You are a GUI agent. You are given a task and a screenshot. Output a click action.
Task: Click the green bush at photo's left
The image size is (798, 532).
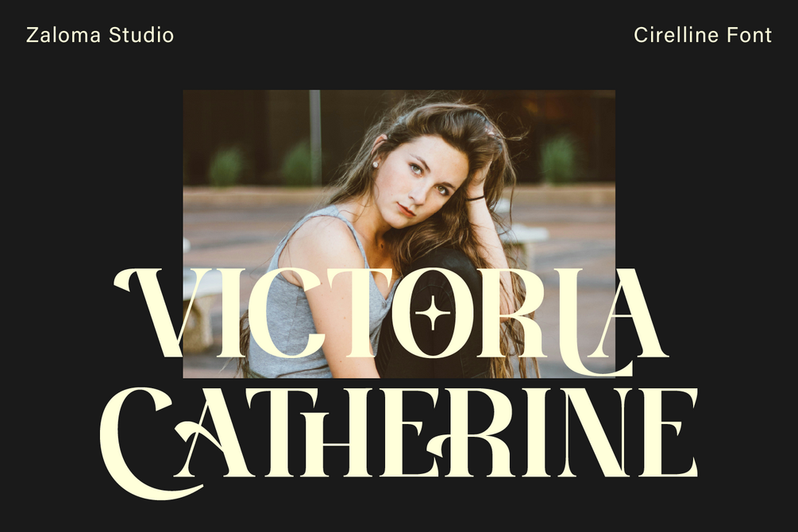[226, 166]
